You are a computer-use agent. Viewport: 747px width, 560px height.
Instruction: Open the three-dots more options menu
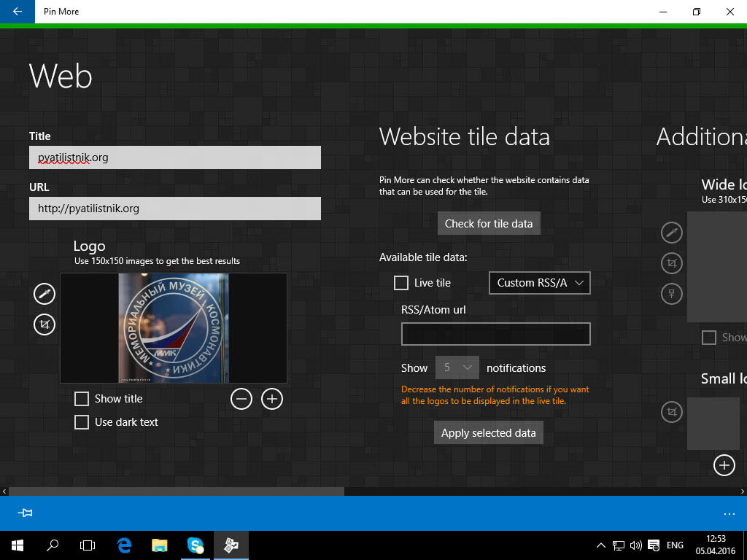tap(729, 513)
